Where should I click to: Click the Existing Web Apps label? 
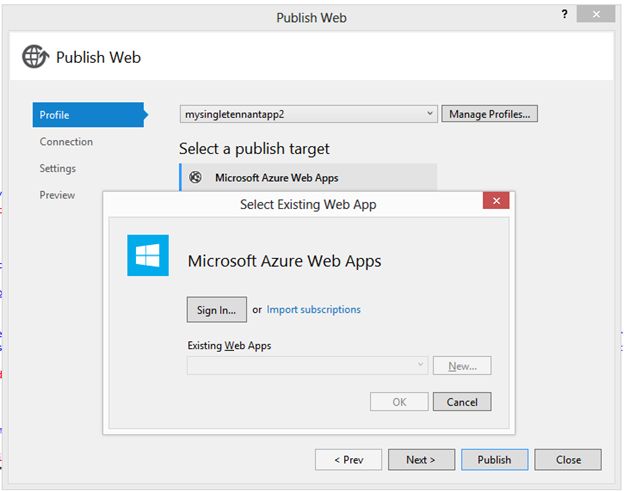(x=229, y=345)
